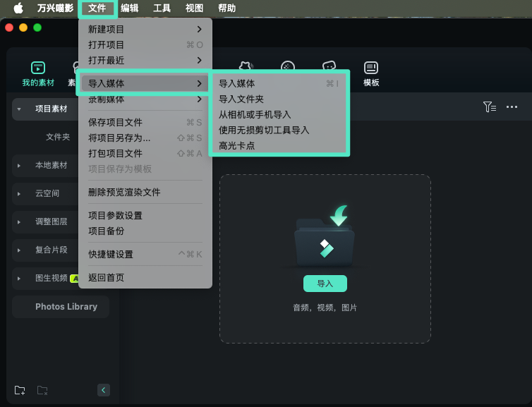Click the green fullscreen window button

point(37,28)
